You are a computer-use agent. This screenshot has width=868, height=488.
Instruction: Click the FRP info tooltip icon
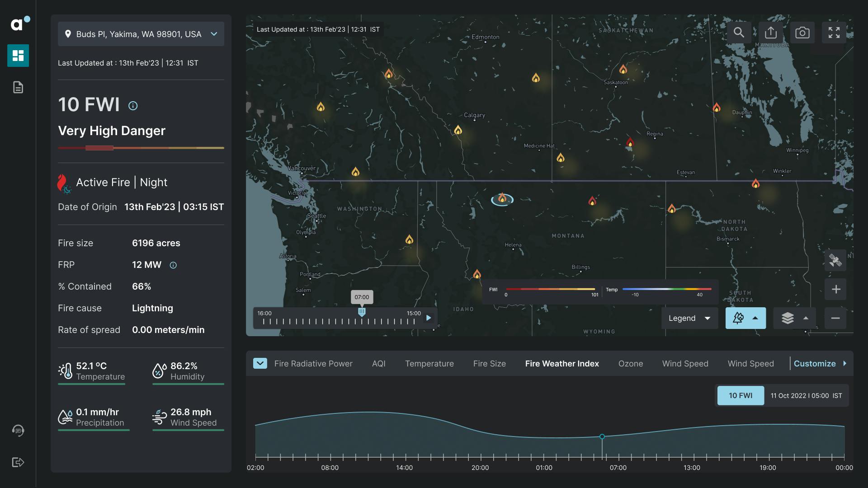coord(173,265)
